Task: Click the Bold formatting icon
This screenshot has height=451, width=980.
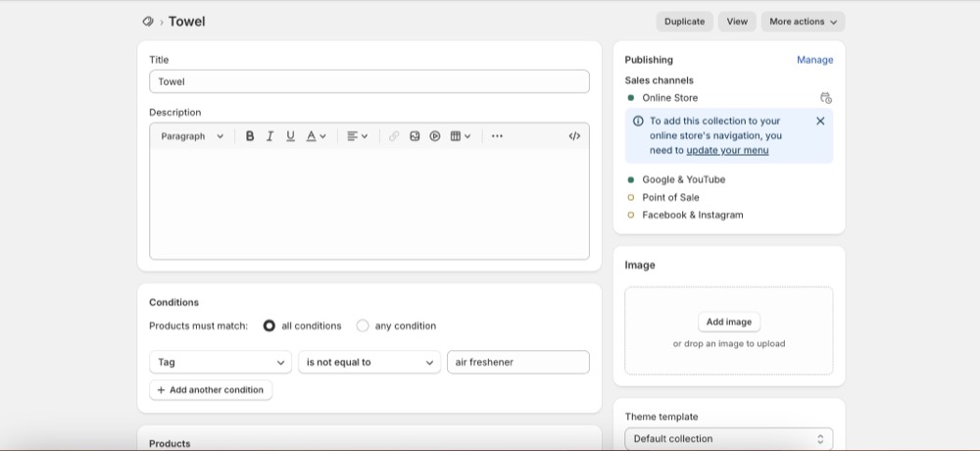Action: (x=250, y=136)
